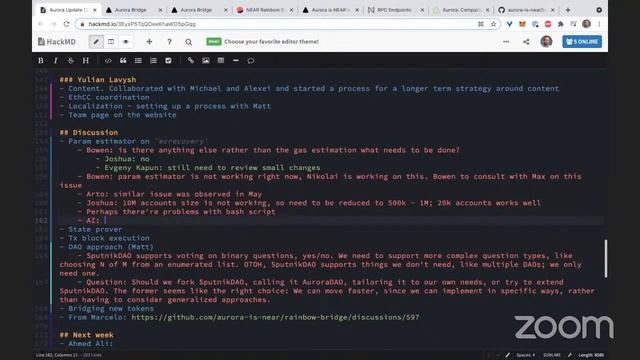Click the HackMD logo

click(57, 42)
